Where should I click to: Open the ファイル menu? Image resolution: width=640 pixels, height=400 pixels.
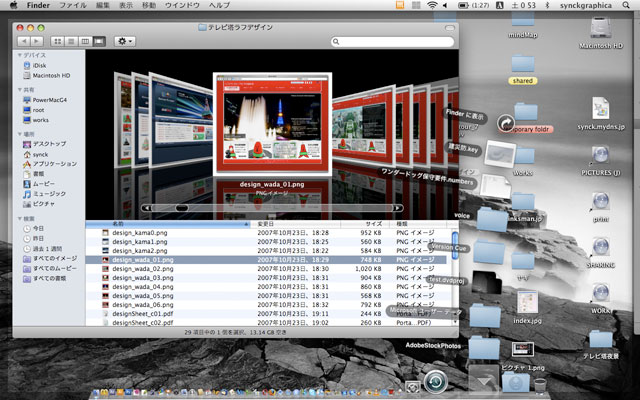(x=73, y=5)
